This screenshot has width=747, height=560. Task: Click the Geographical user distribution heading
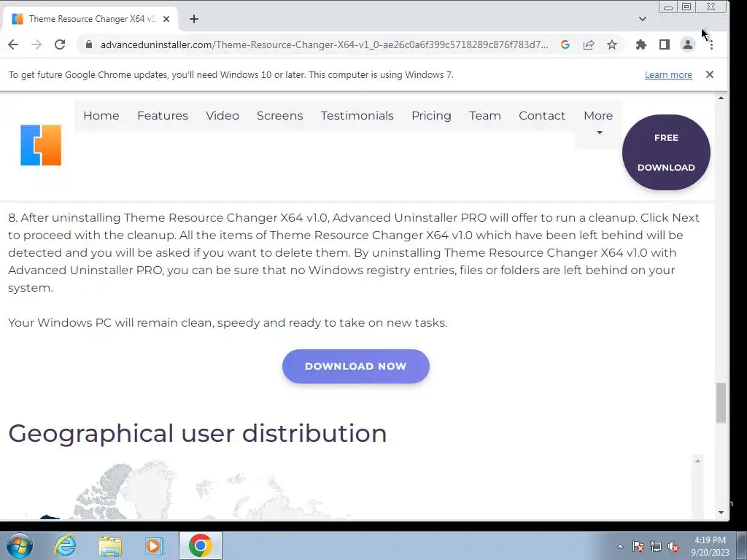point(197,433)
